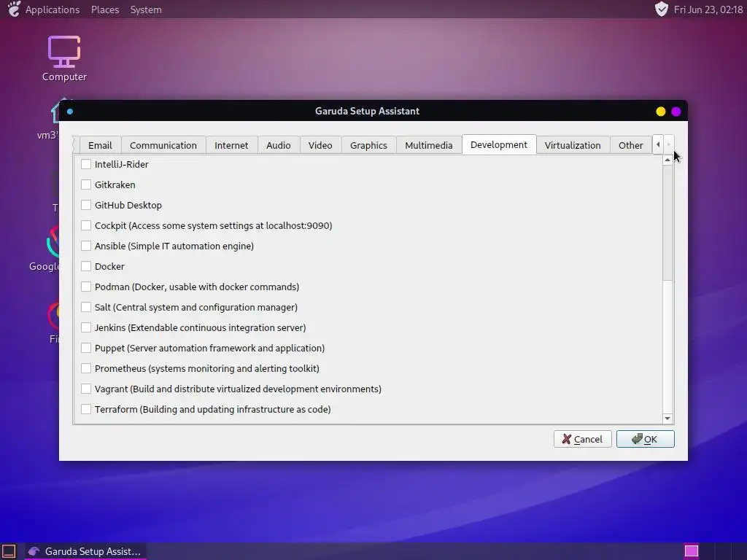This screenshot has height=560, width=747.
Task: Click the Garuda eagle icon in taskbar
Action: [34, 551]
